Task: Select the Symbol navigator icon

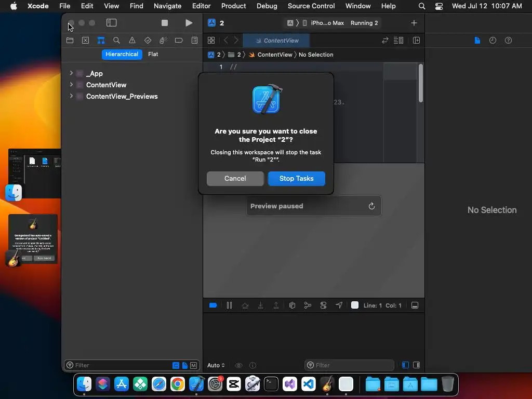Action: tap(101, 41)
